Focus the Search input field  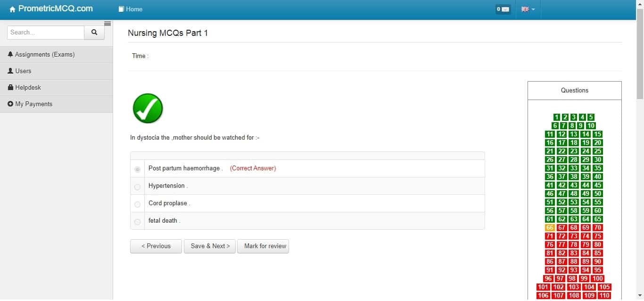coord(45,33)
